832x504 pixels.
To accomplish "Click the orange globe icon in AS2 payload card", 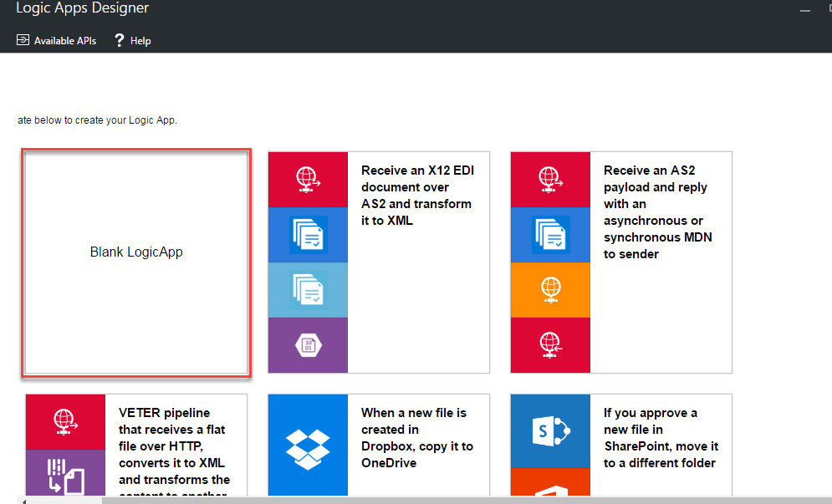I will coord(550,290).
